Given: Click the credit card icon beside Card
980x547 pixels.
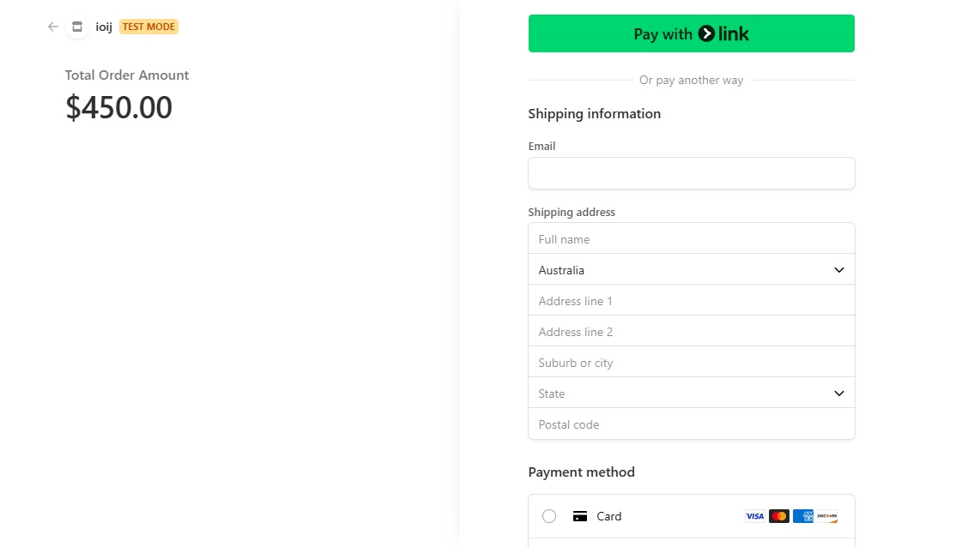Looking at the screenshot, I should [580, 516].
